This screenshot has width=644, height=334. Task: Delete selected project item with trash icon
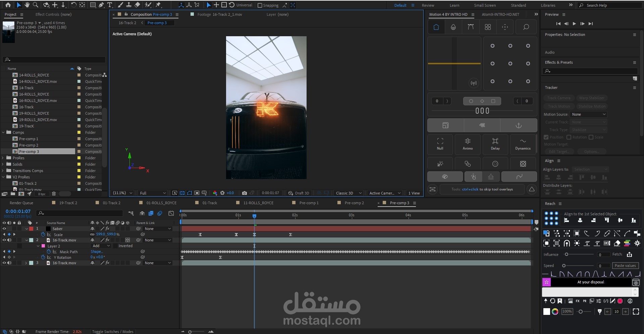point(54,194)
